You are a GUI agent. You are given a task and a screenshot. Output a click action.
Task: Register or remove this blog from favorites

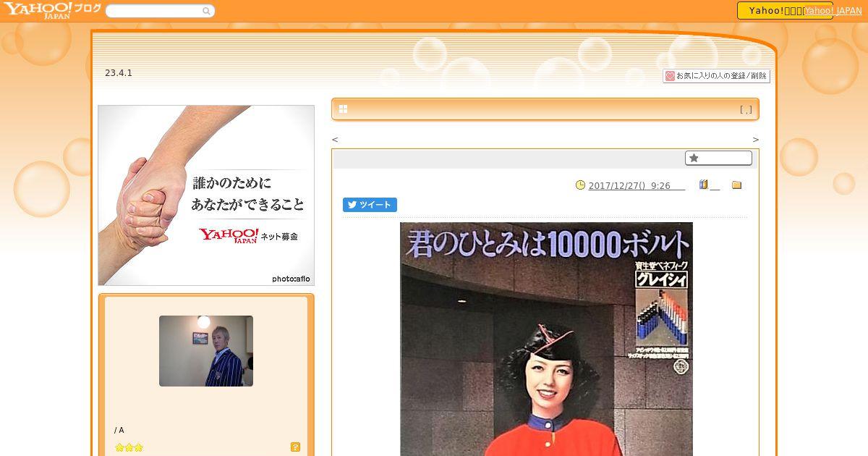(x=716, y=76)
